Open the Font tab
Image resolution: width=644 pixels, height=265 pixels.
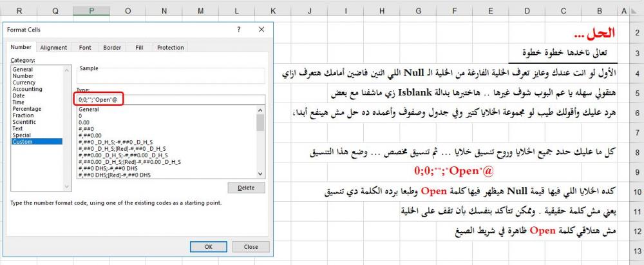point(85,48)
